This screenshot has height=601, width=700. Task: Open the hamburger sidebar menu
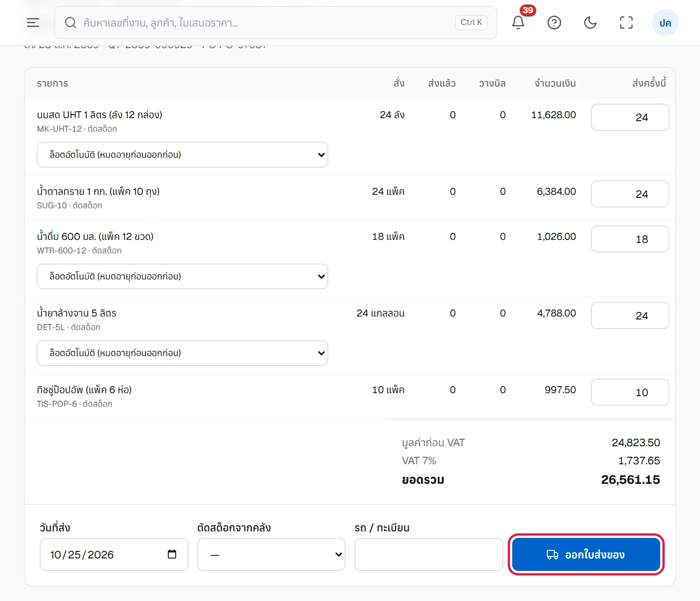click(x=33, y=23)
